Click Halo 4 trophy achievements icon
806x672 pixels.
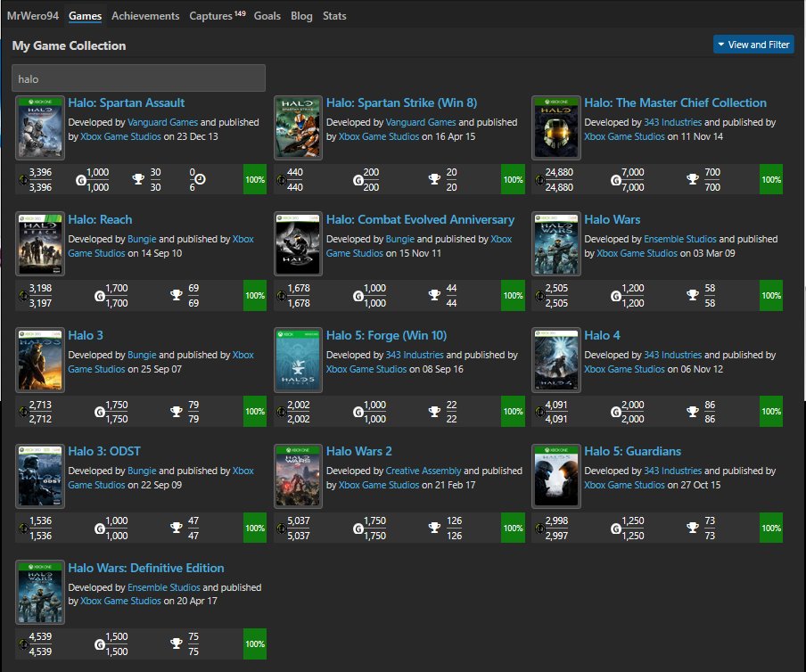click(693, 412)
